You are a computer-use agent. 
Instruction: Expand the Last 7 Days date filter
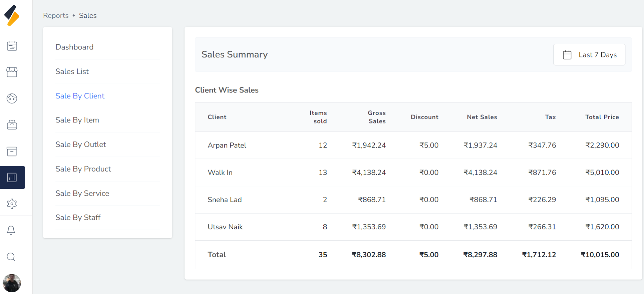pos(589,55)
